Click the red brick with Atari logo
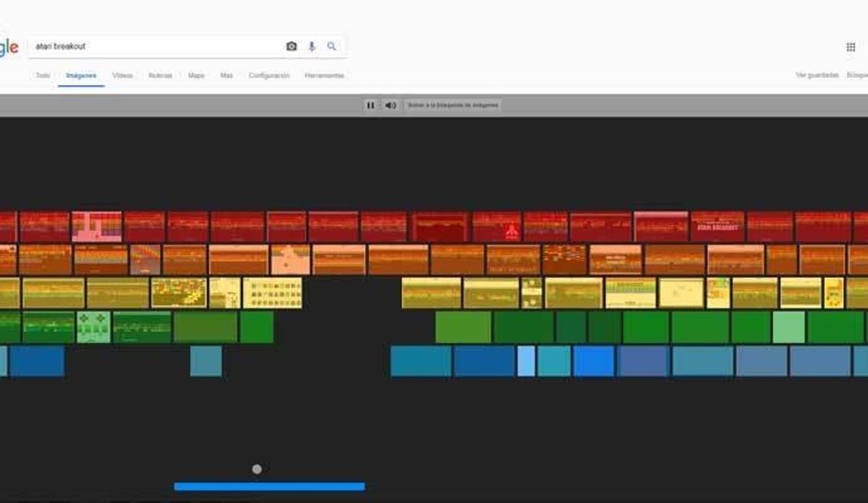The image size is (868, 503). (x=497, y=226)
